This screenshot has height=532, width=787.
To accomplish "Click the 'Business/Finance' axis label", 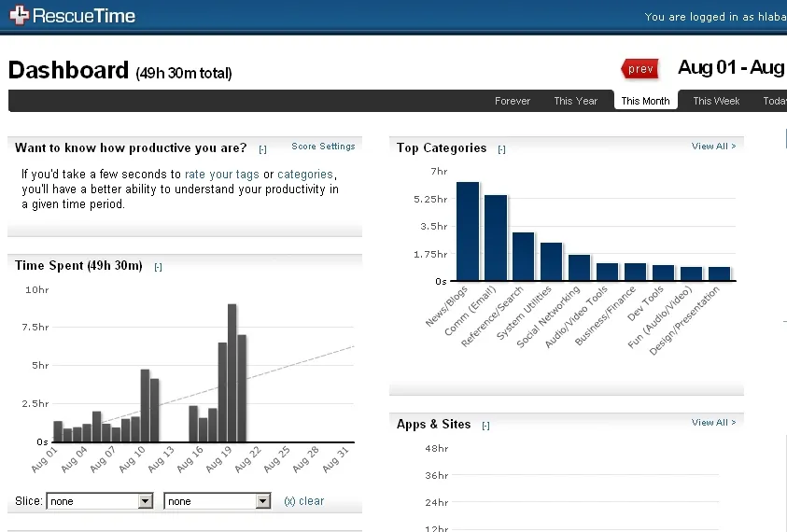I will coord(605,315).
